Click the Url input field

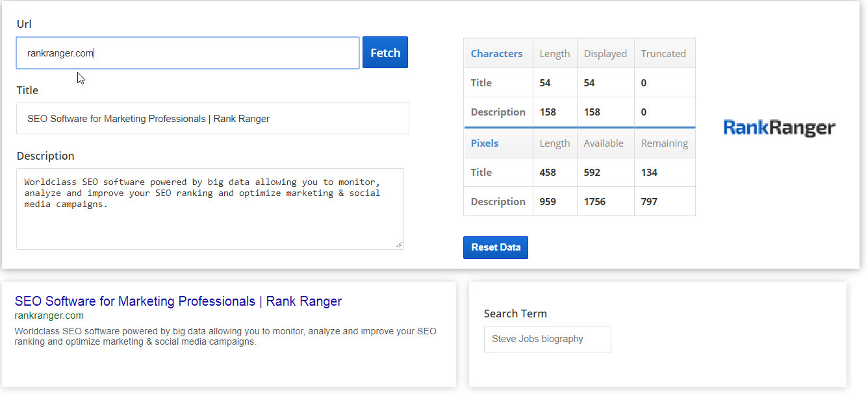point(187,53)
